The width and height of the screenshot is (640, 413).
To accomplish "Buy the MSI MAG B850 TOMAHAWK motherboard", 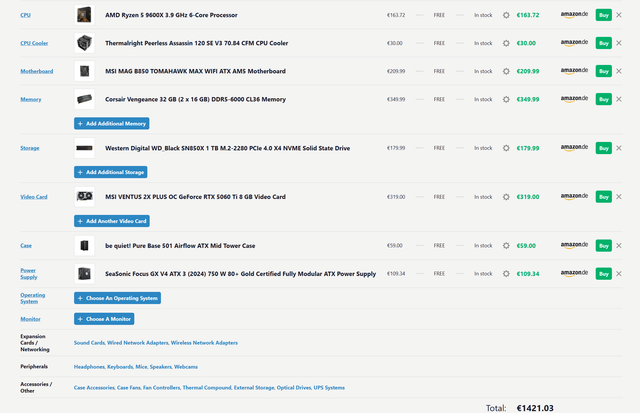I will coord(604,71).
